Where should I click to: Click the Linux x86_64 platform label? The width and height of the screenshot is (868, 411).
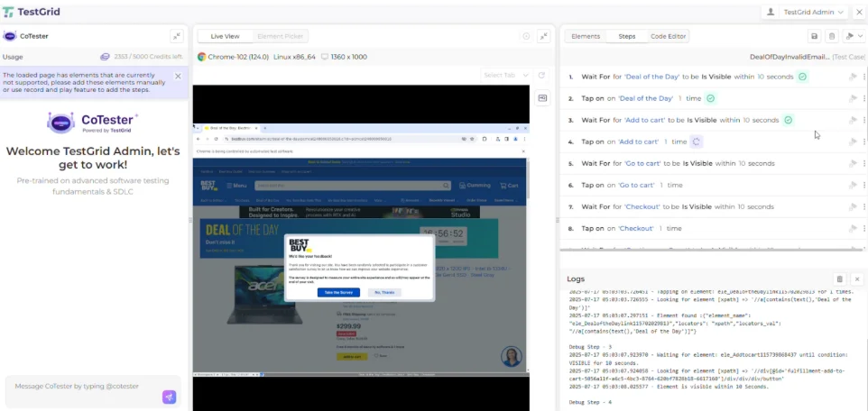pos(294,57)
